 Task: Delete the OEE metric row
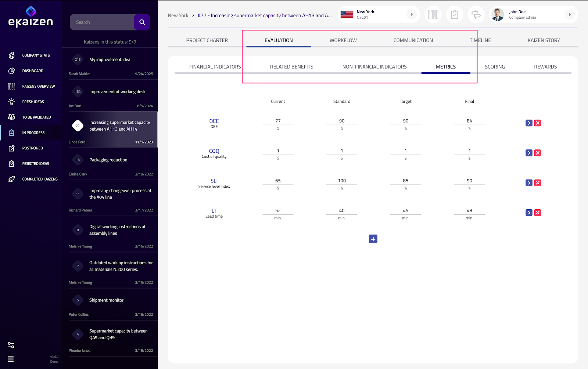coord(538,123)
